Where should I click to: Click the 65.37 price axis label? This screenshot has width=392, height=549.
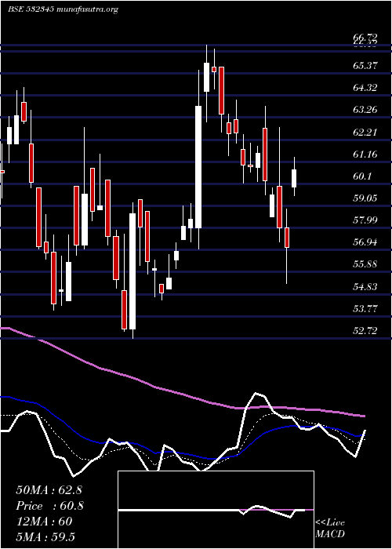coord(365,65)
